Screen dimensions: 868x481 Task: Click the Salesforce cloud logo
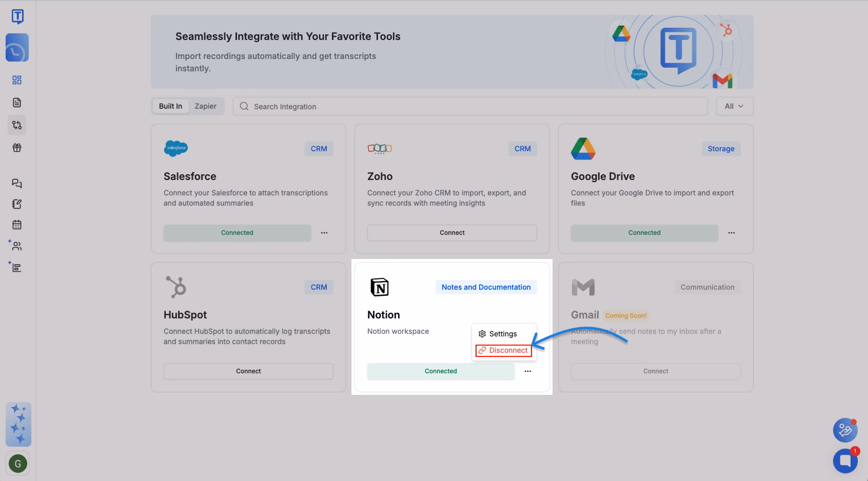[176, 149]
